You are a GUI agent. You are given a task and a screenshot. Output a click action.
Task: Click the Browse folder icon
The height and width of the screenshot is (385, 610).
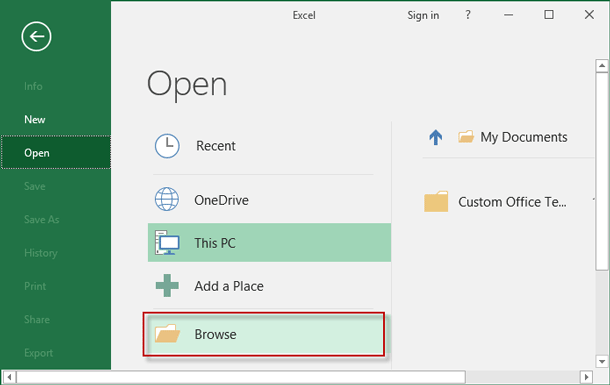167,334
